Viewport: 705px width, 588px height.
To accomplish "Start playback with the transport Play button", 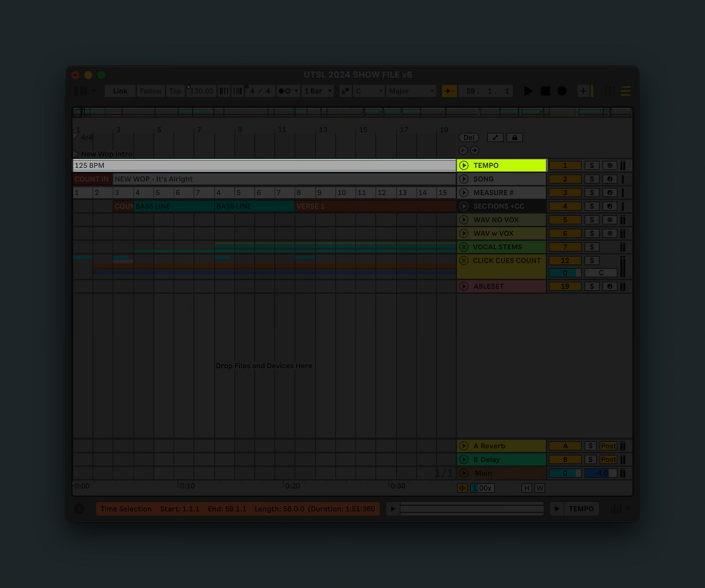I will click(x=528, y=91).
